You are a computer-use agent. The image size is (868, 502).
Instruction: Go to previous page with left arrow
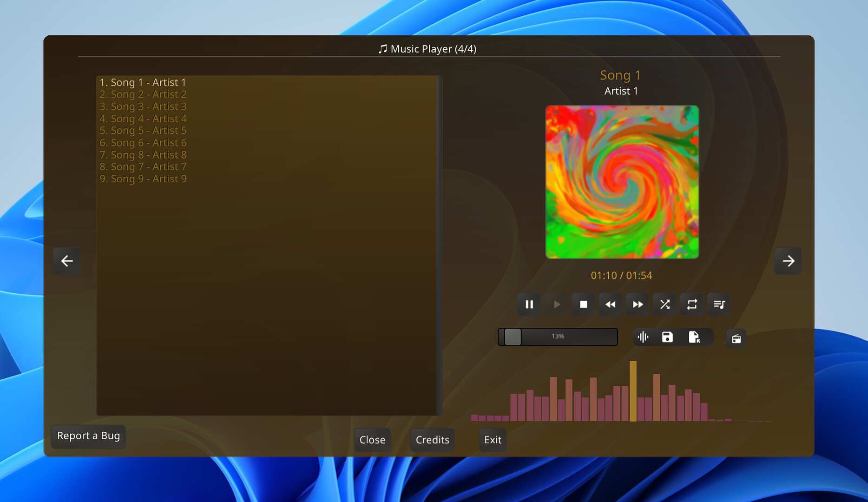[x=67, y=261]
